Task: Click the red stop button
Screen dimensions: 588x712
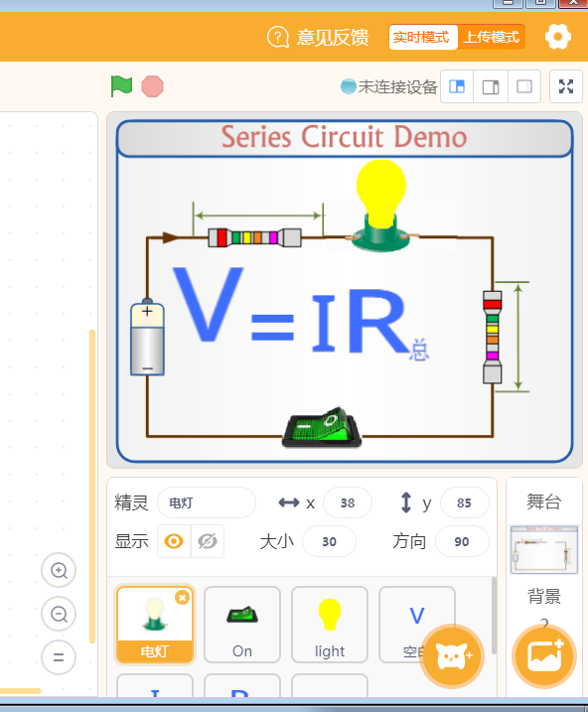Action: [x=152, y=86]
